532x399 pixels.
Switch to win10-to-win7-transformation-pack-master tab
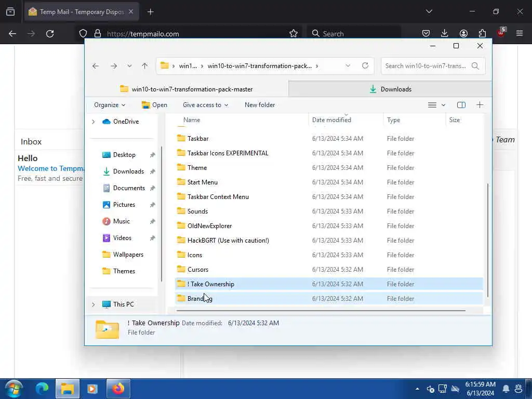coord(187,89)
